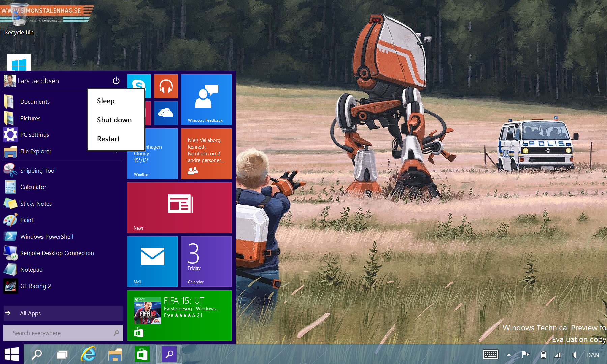Open the FIFA 15: UT store tile
This screenshot has width=607, height=364.
coord(179,315)
